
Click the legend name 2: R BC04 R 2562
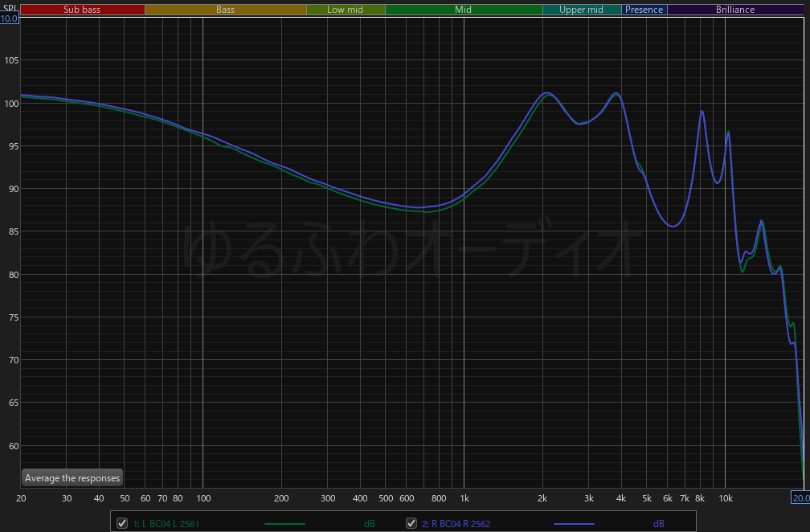(456, 524)
